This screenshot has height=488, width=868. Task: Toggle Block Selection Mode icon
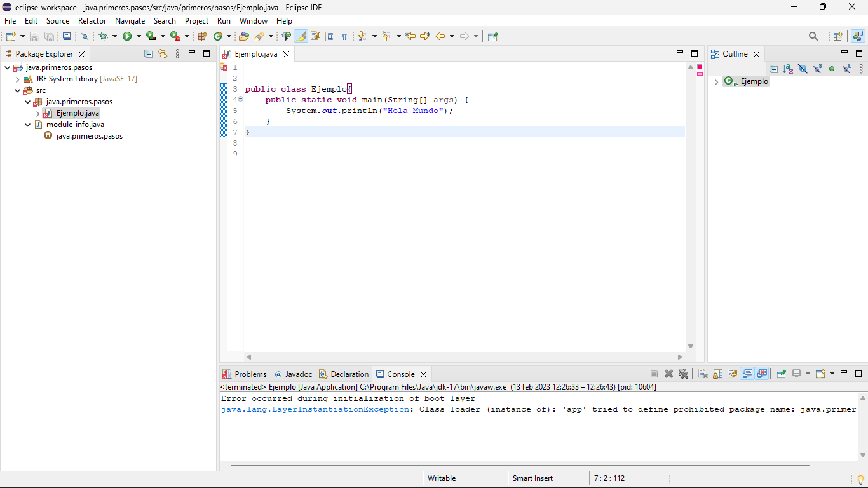pyautogui.click(x=330, y=37)
